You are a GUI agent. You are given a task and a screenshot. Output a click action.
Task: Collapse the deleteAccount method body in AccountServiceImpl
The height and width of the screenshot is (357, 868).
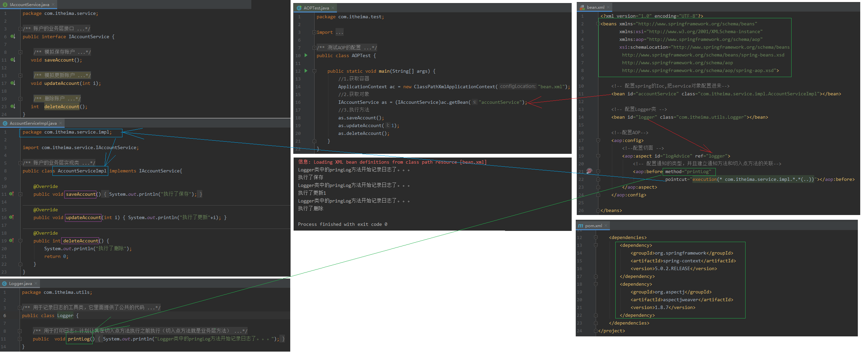(x=20, y=241)
